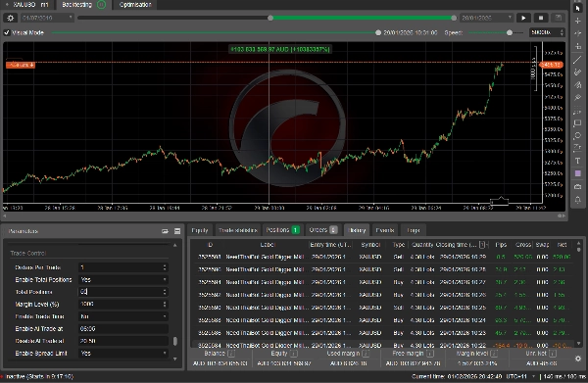The width and height of the screenshot is (588, 383).
Task: Open the Events tab
Action: coord(385,230)
